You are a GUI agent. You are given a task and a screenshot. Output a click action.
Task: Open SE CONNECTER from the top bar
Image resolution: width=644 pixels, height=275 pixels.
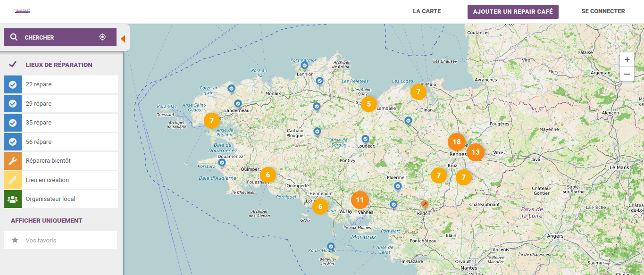click(x=602, y=11)
